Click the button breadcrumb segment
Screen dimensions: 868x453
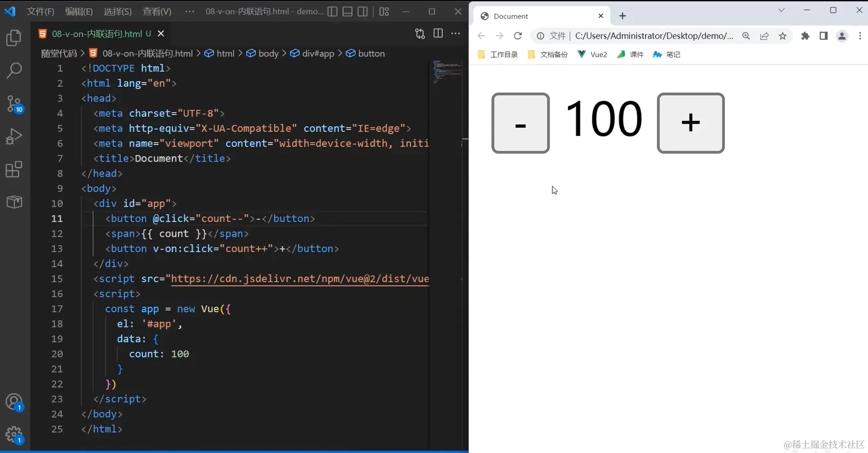click(365, 53)
